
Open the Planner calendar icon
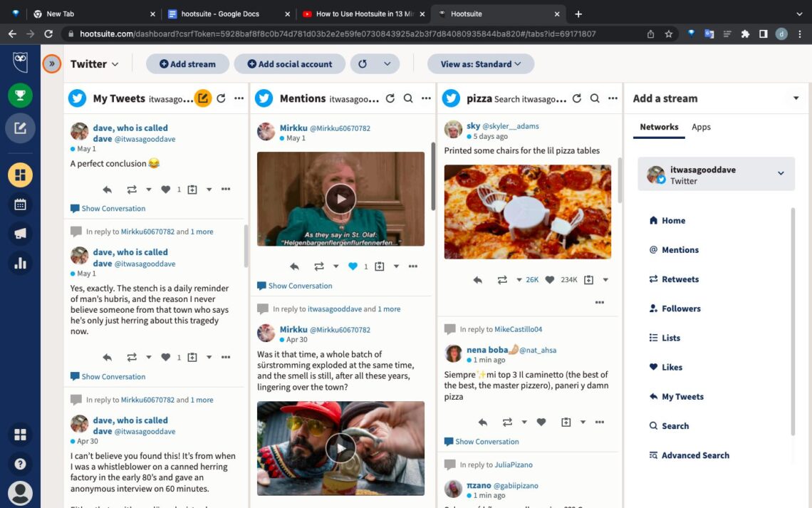point(20,204)
